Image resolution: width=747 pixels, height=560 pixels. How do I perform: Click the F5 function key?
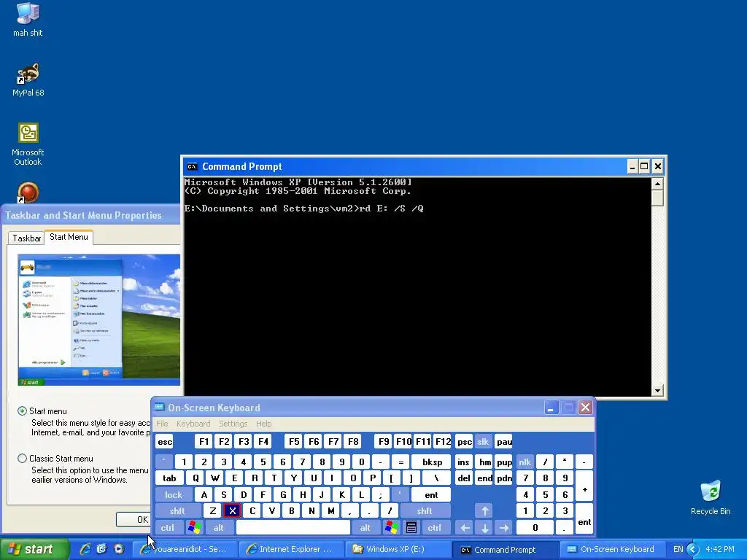pos(294,442)
